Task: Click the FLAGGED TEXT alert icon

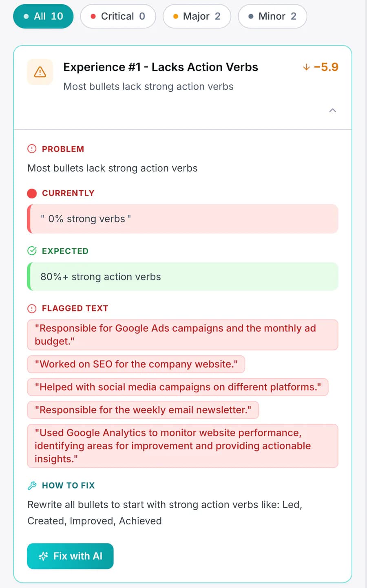Action: [32, 308]
